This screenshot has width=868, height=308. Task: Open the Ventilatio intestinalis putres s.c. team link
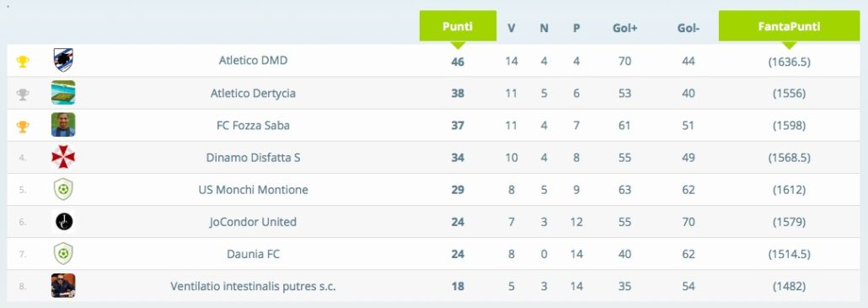point(253,286)
